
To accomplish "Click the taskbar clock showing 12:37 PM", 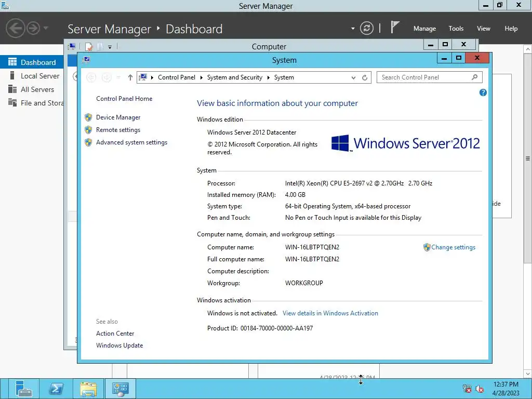I will tap(506, 389).
